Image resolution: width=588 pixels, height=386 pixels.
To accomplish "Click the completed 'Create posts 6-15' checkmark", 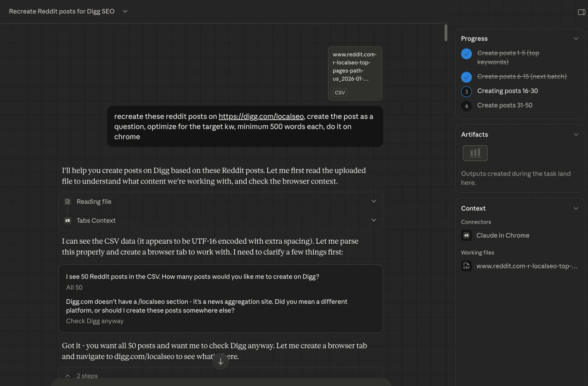I will [x=466, y=77].
